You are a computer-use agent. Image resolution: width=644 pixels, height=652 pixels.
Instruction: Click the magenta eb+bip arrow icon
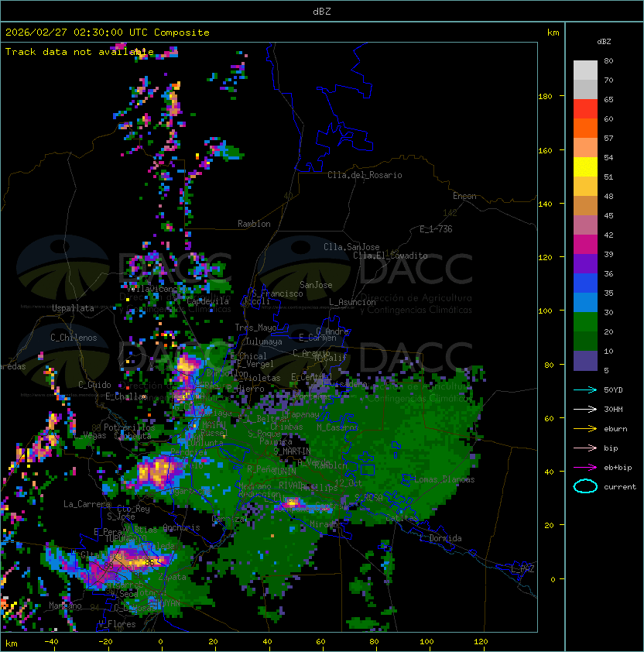[585, 468]
